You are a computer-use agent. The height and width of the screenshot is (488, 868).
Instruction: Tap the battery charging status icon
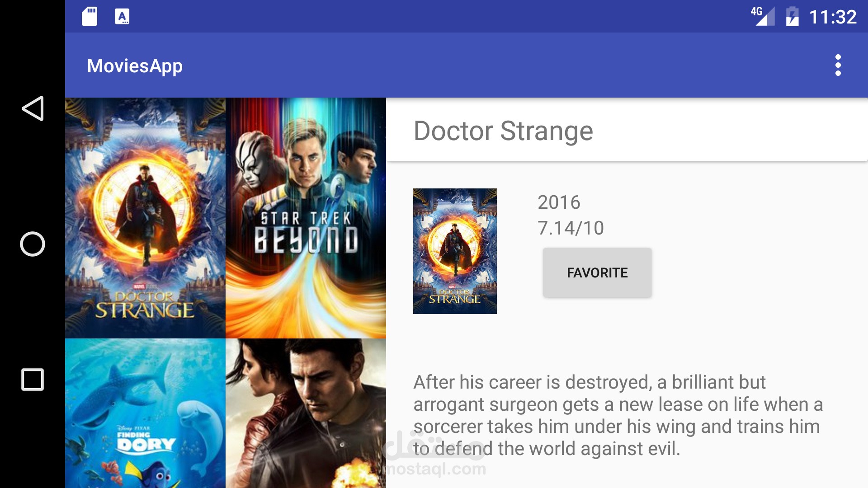tap(792, 17)
